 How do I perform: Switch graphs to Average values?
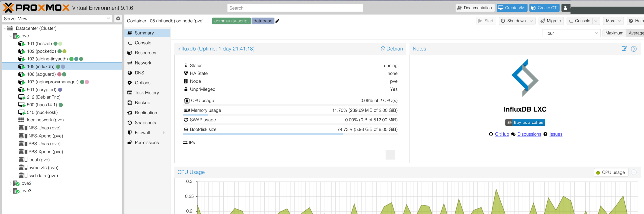[636, 33]
